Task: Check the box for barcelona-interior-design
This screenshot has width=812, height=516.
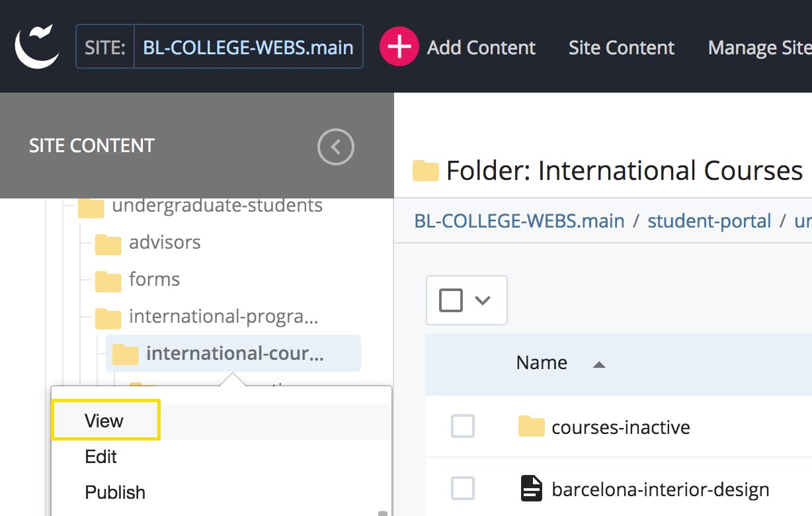Action: coord(463,490)
